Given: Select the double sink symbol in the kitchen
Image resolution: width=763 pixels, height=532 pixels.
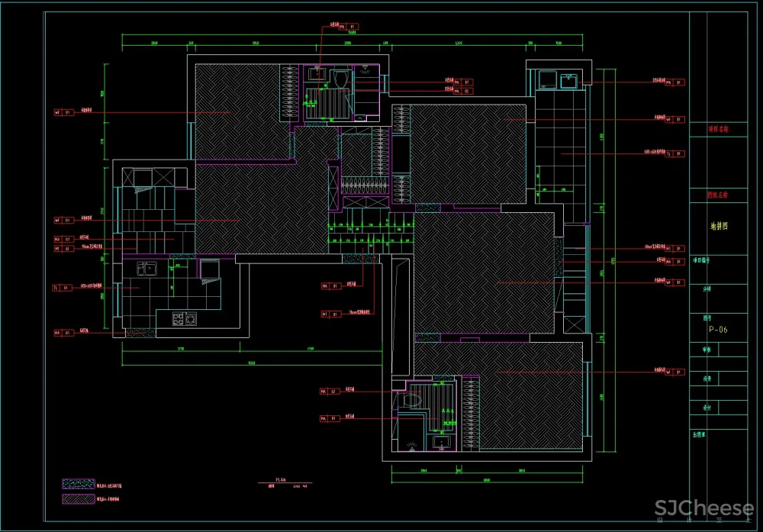Looking at the screenshot, I should pyautogui.click(x=146, y=269).
